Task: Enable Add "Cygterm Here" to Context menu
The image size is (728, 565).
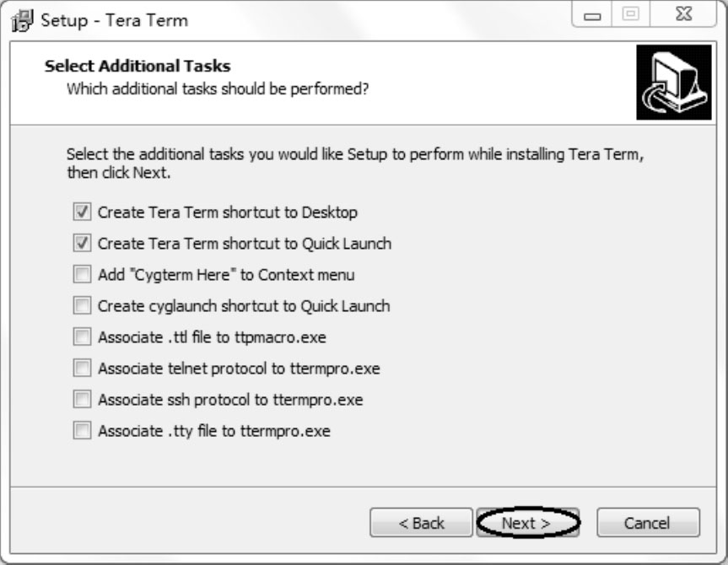Action: click(82, 275)
